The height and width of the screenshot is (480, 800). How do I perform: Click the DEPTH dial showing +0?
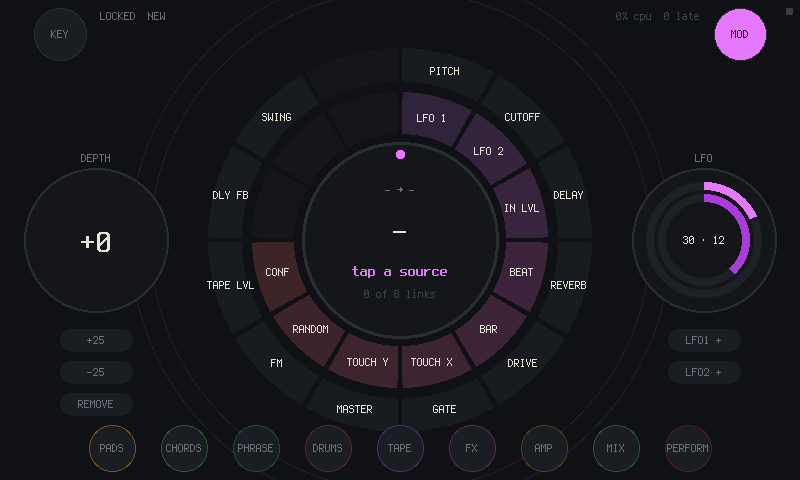click(x=96, y=241)
